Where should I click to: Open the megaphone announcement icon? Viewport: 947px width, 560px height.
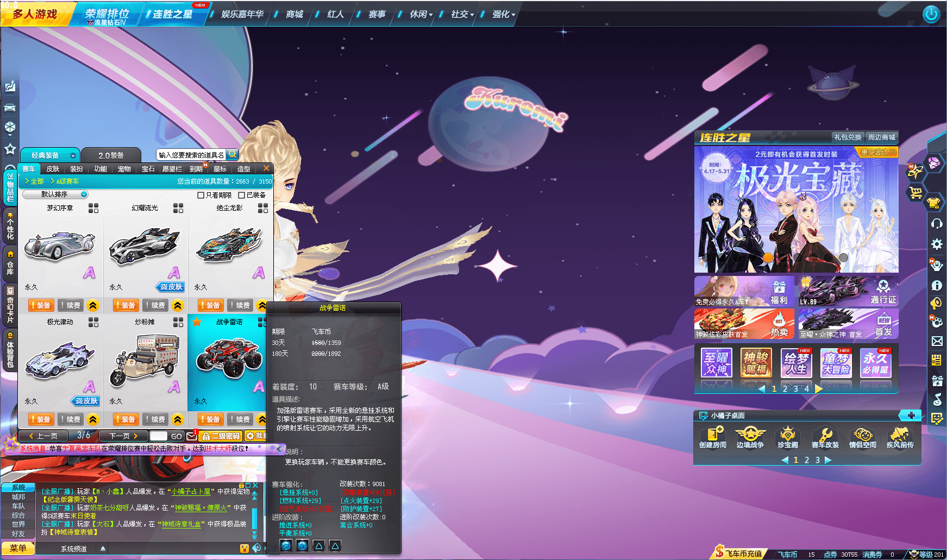click(x=937, y=303)
